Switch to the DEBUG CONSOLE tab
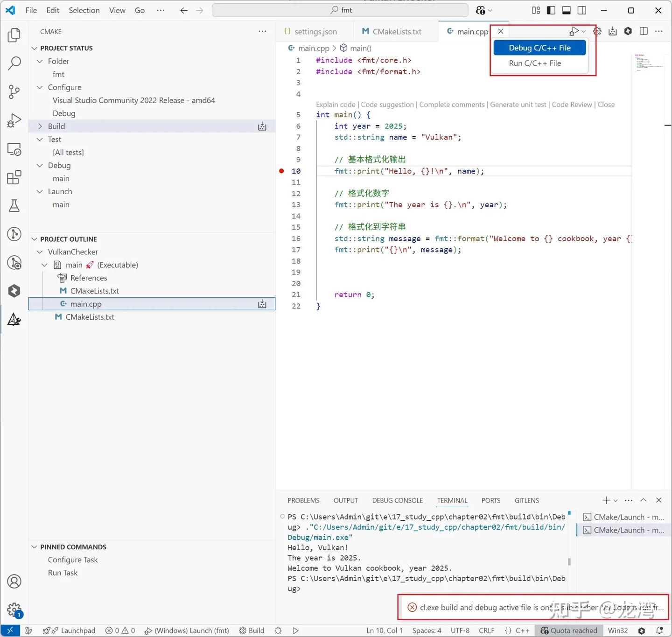 coord(397,500)
